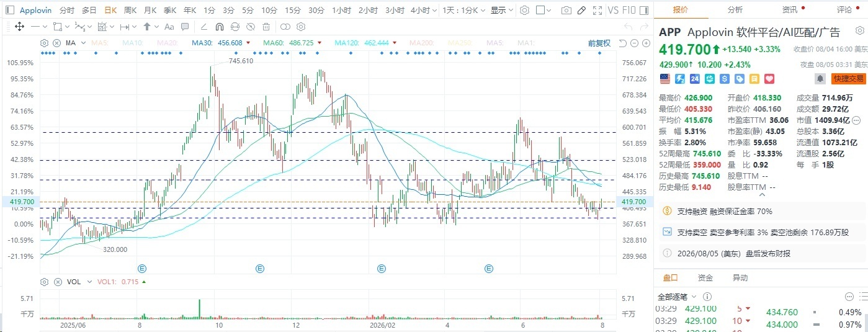Viewport: 868px width, 332px height.
Task: Click the 快捷交易 quick trade button
Action: coord(848,79)
